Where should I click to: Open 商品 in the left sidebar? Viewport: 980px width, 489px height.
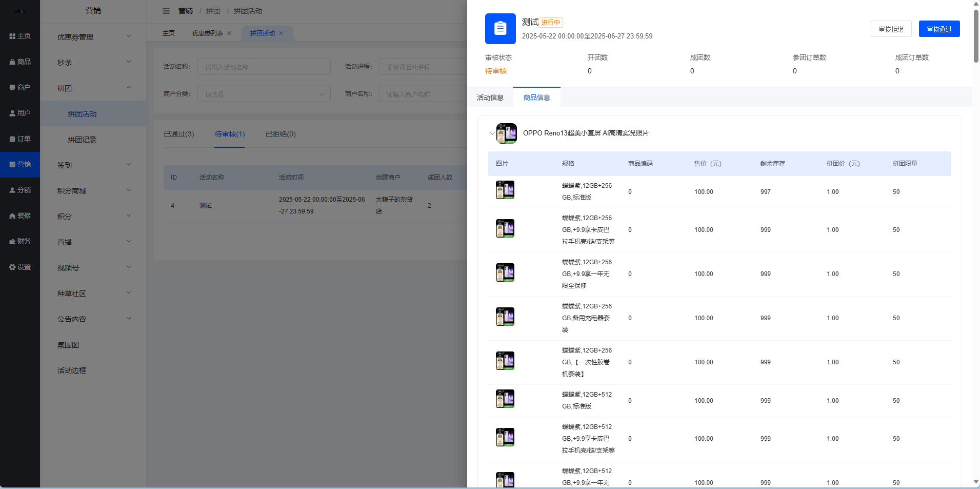tap(20, 62)
